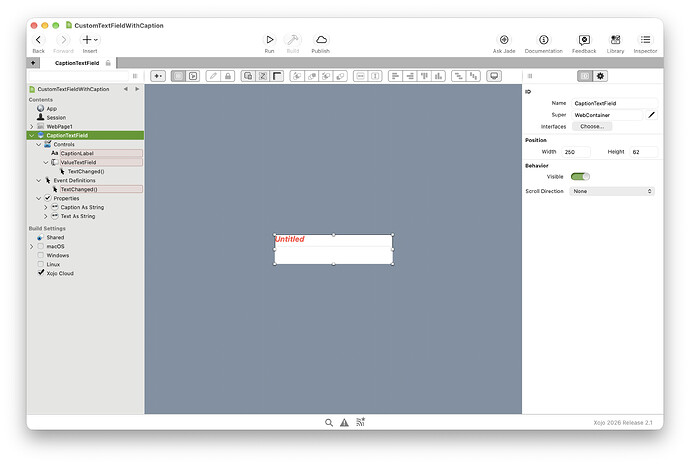Uncheck the Xojo Cloud build target
This screenshot has width=690, height=464.
click(40, 273)
